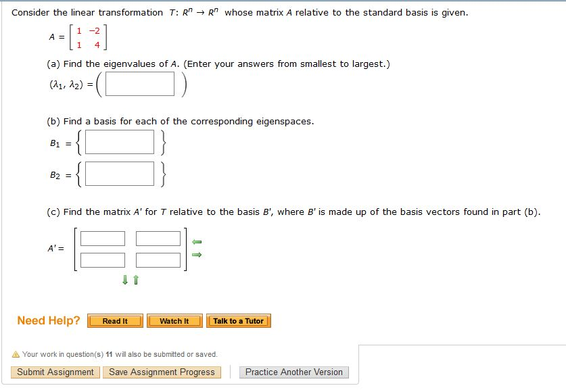566x392 pixels.
Task: Open the Watch It video help
Action: pos(174,321)
